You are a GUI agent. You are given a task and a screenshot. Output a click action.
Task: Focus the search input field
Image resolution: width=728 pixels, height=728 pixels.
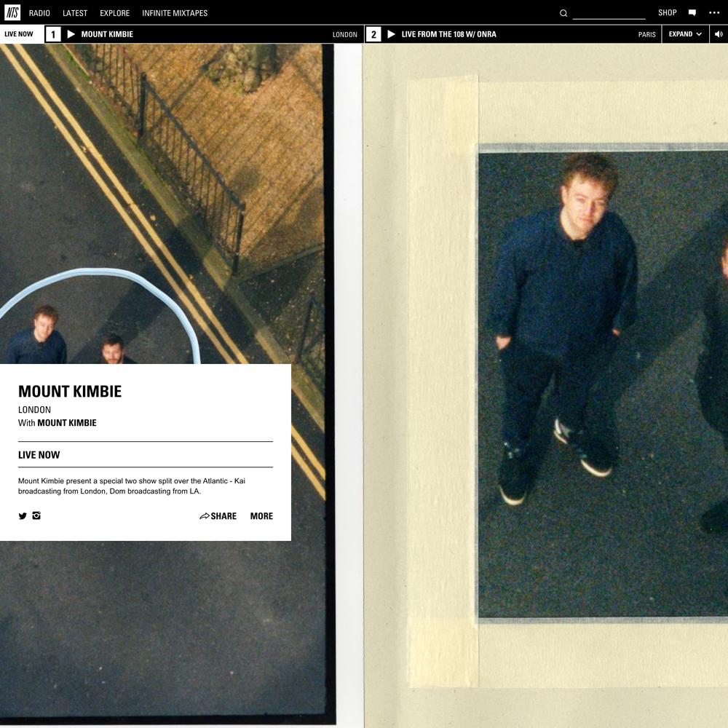[609, 13]
